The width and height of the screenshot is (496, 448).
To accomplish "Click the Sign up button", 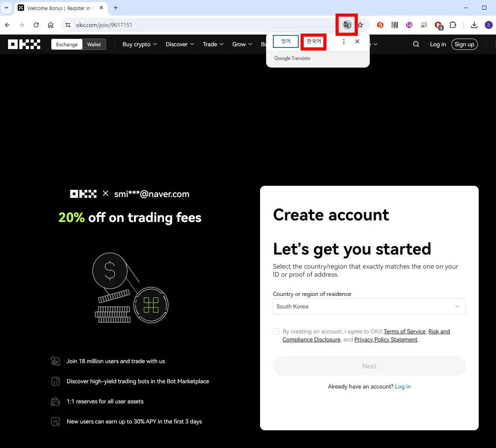I will click(464, 44).
